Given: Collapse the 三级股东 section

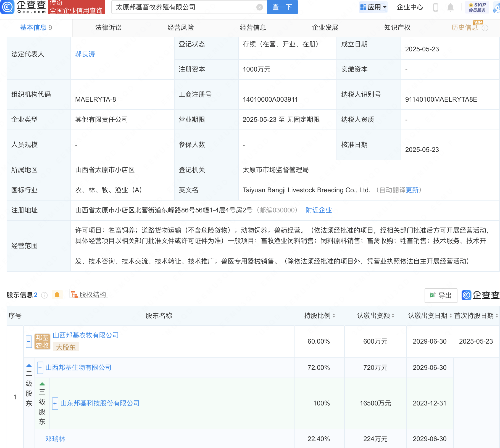Looking at the screenshot, I should (42, 384).
